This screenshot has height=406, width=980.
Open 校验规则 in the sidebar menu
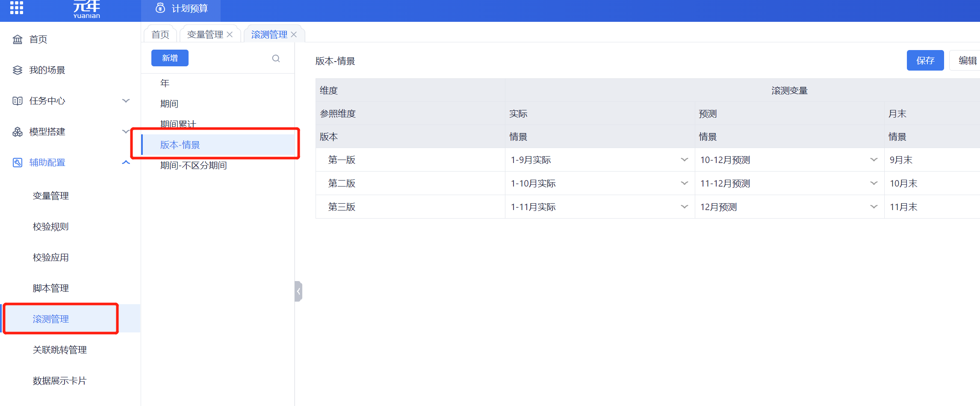[51, 227]
